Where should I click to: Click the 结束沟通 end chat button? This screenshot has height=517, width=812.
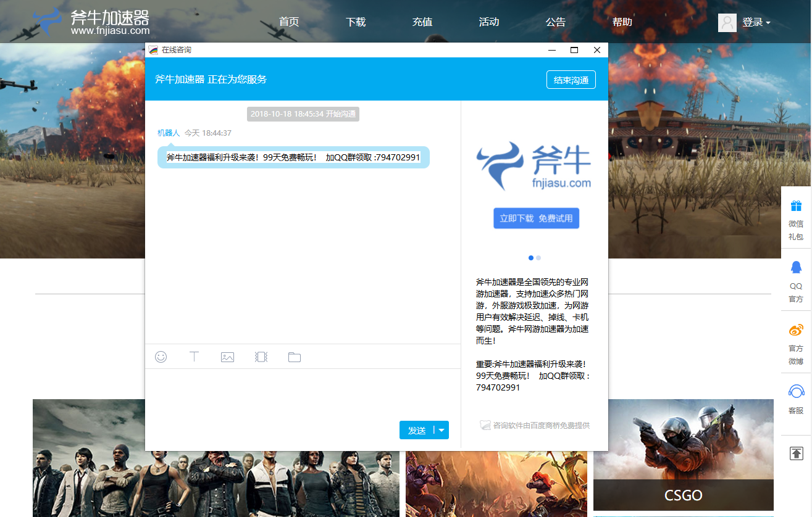(x=571, y=80)
